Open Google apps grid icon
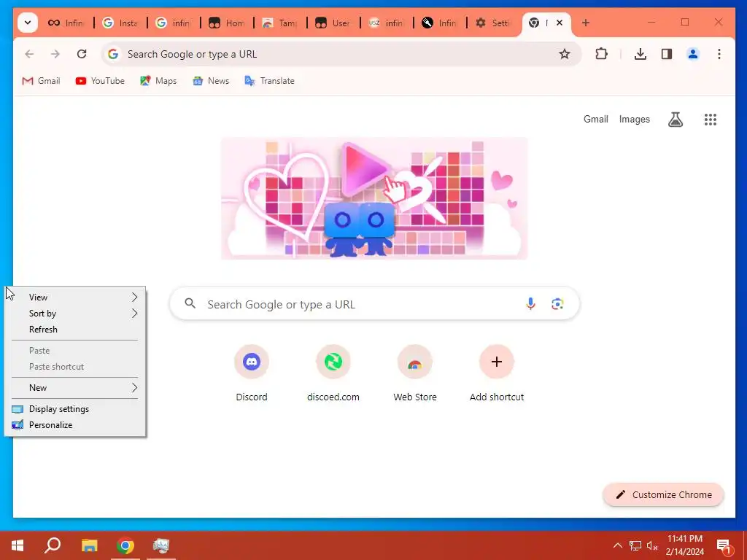 (x=711, y=119)
